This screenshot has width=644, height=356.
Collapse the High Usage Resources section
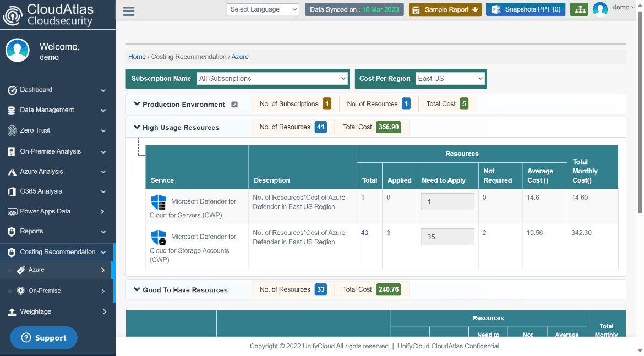tap(137, 127)
